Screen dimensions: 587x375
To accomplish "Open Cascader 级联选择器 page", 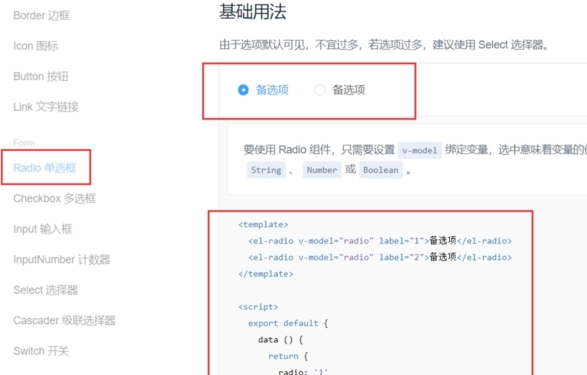I will click(x=64, y=320).
